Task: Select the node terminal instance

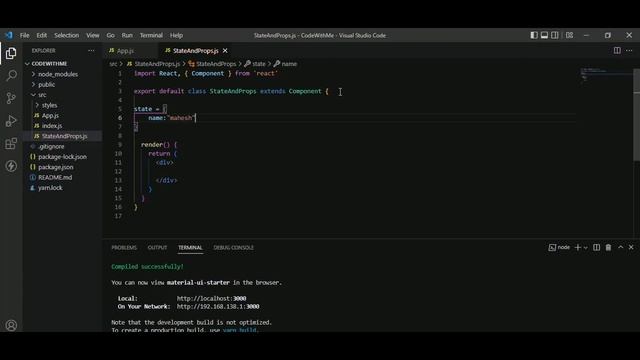Action: tap(559, 247)
